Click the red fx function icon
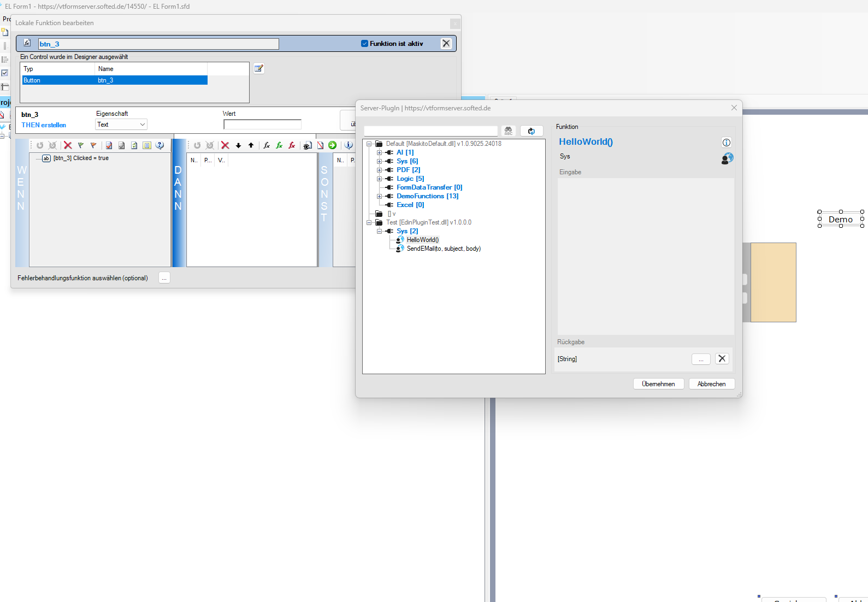 (292, 145)
